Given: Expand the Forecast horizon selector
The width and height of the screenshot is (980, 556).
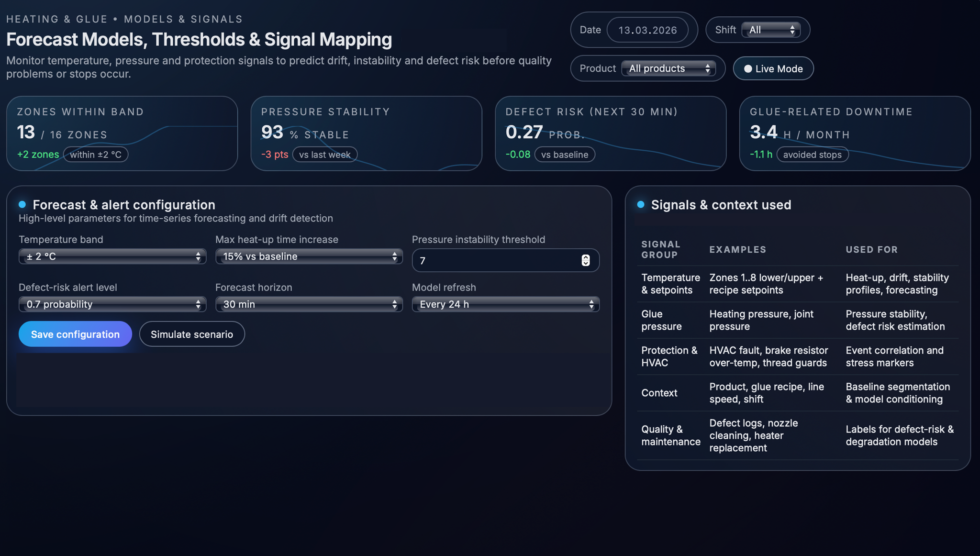Looking at the screenshot, I should [309, 304].
